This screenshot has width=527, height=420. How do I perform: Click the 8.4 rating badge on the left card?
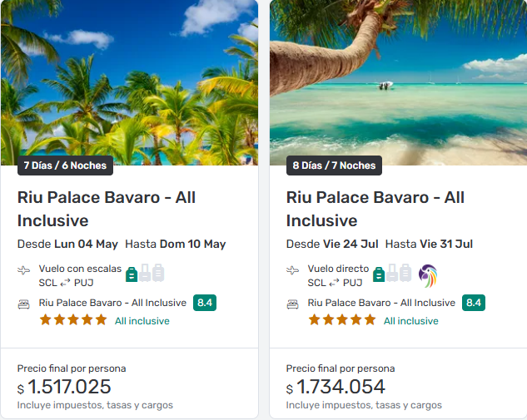click(x=205, y=303)
